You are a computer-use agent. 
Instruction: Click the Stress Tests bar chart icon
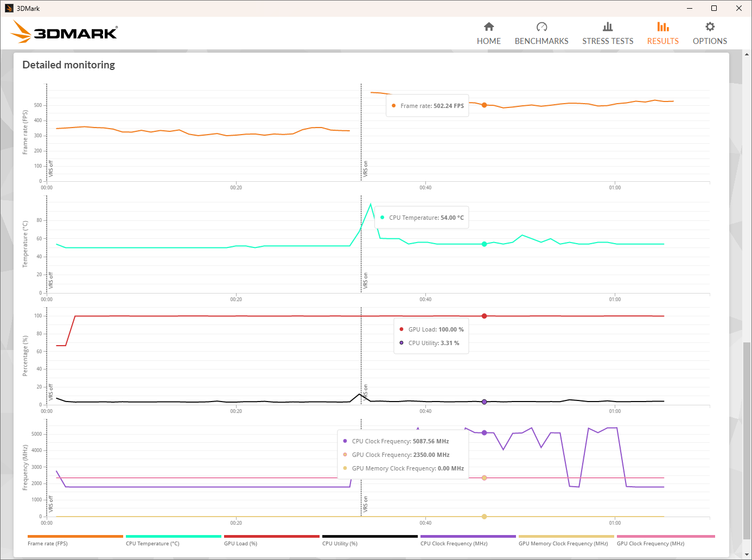[x=608, y=27]
